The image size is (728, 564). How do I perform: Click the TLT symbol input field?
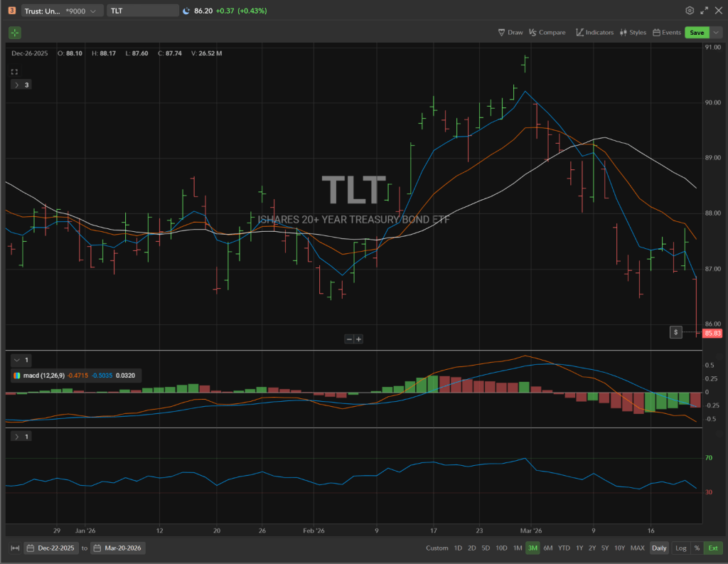[x=142, y=11]
